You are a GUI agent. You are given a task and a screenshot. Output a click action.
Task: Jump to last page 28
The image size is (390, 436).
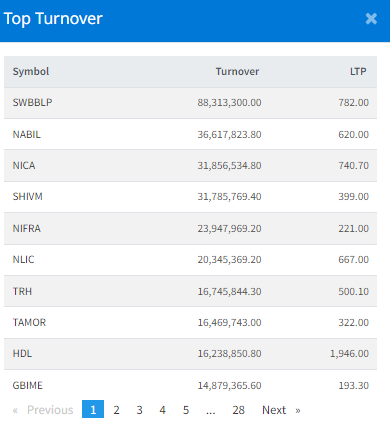tap(238, 410)
